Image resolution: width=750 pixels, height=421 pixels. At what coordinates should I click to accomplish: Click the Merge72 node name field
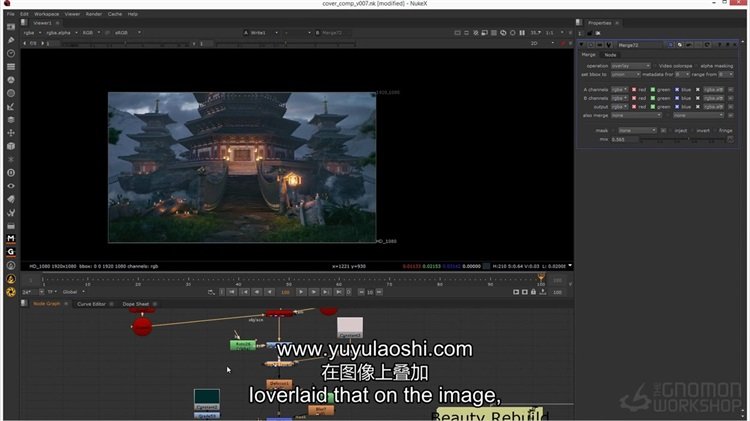(640, 44)
